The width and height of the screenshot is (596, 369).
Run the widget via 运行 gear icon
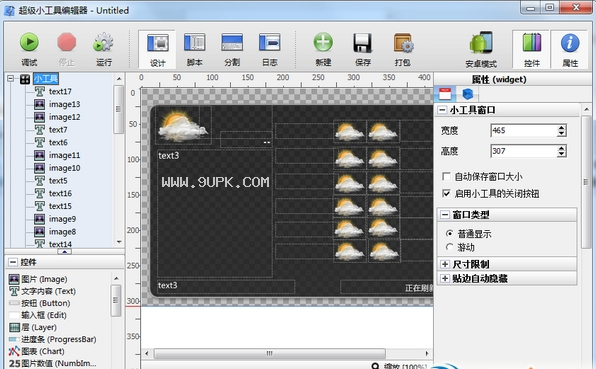(x=103, y=42)
